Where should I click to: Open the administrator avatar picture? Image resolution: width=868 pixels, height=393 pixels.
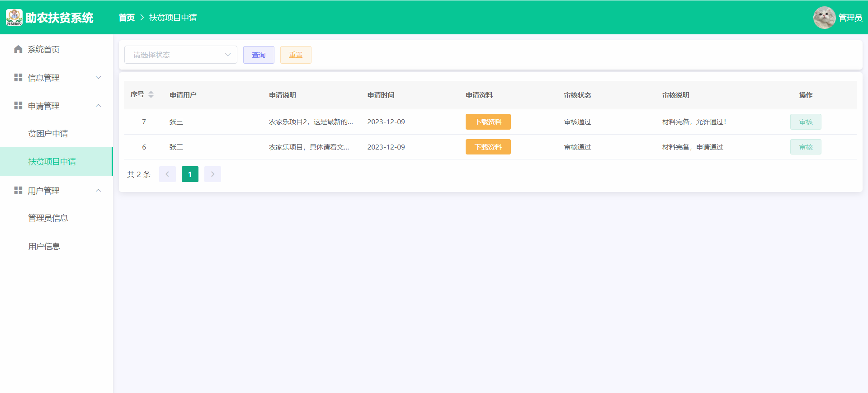(x=824, y=18)
